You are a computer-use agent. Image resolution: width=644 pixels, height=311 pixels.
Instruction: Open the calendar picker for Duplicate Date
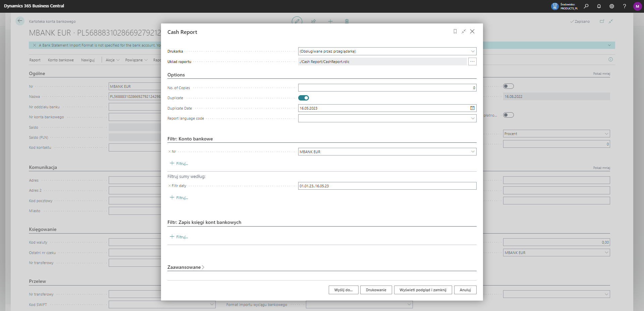pyautogui.click(x=472, y=108)
